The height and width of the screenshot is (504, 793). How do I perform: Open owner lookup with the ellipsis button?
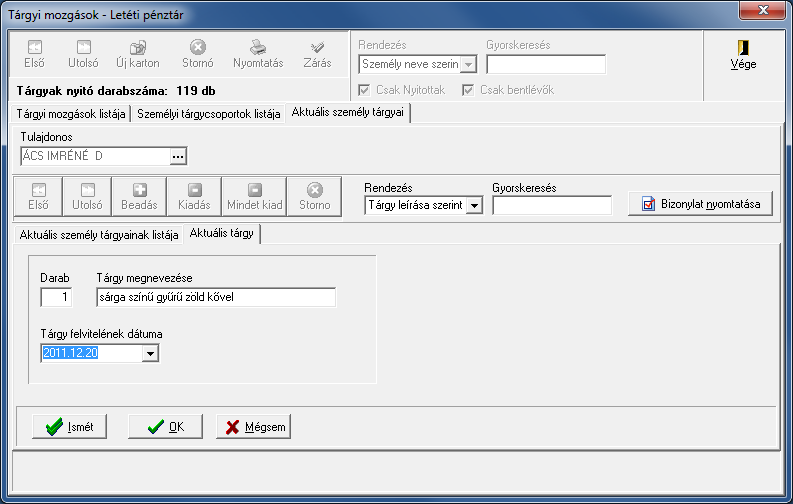point(178,157)
